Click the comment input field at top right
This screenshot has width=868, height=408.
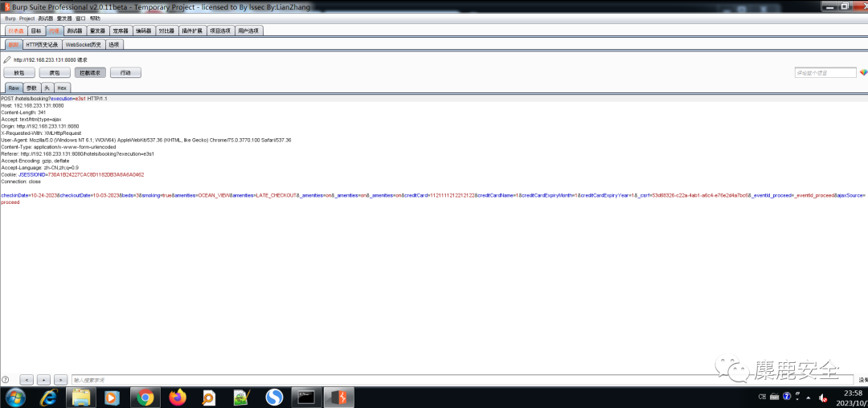point(825,72)
